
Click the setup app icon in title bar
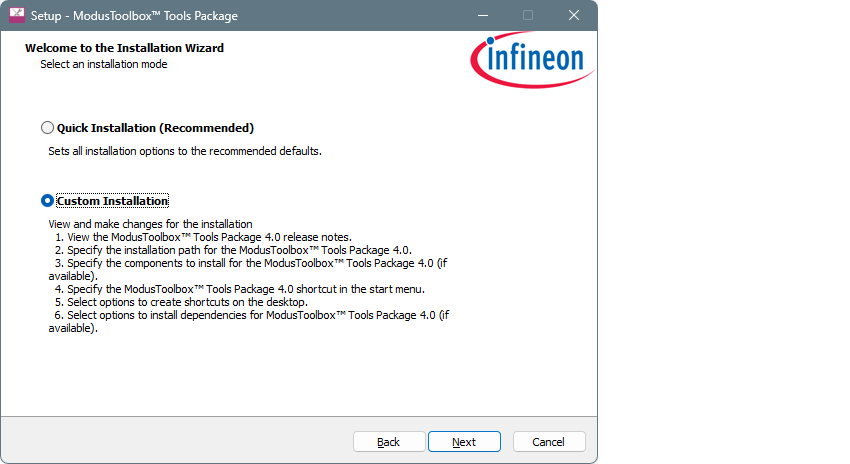17,15
